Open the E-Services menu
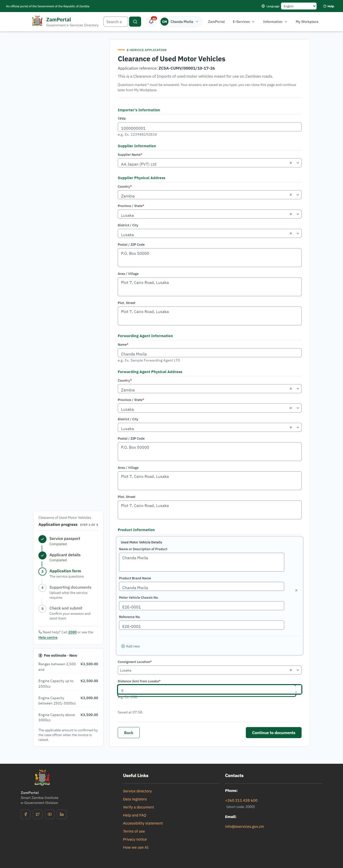 coord(244,22)
